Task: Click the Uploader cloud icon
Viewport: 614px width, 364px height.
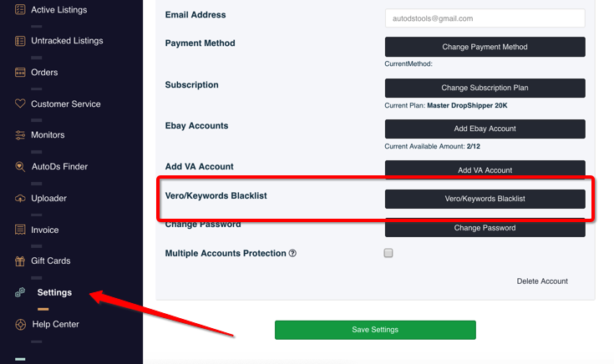Action: coord(20,199)
